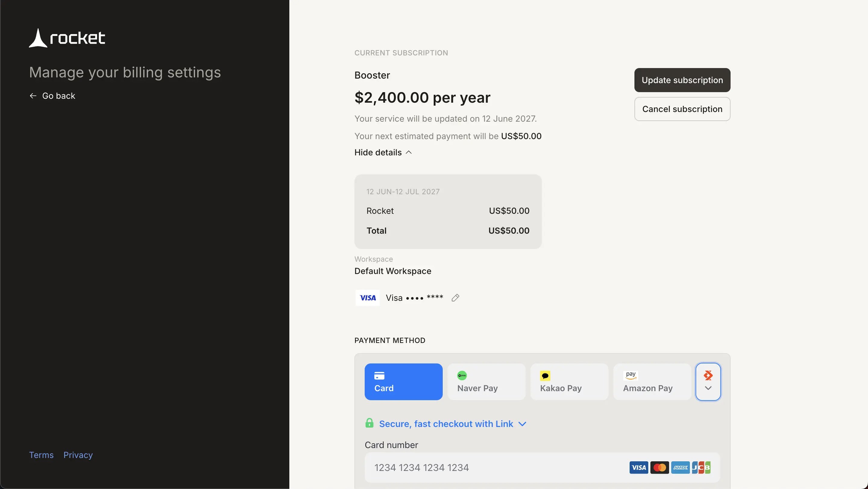This screenshot has height=489, width=868.
Task: Click the Naver Pay green logo icon
Action: click(462, 375)
